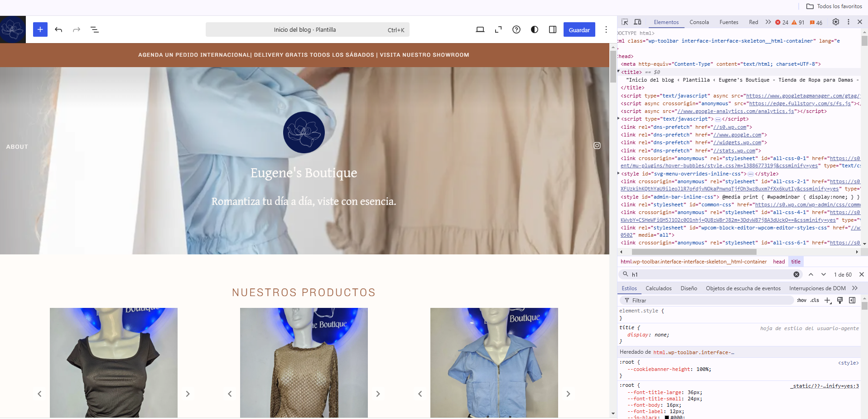Go to previous search result arrow
This screenshot has width=868, height=419.
click(x=811, y=274)
